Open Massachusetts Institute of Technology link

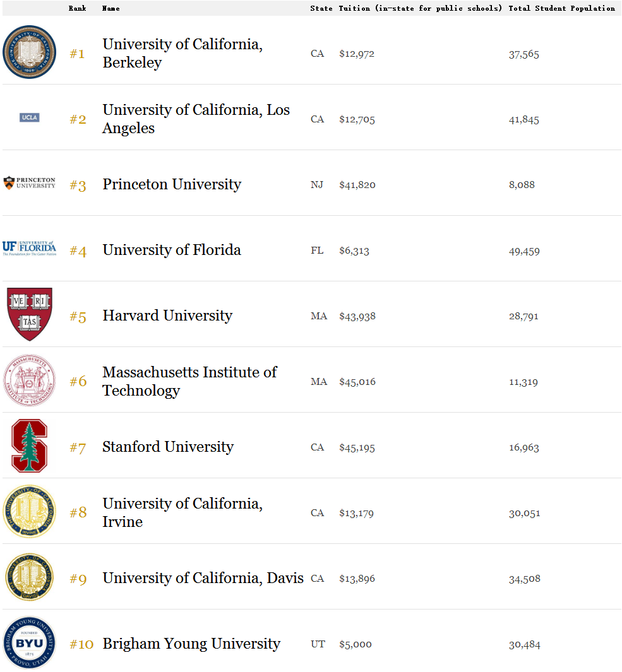(189, 381)
